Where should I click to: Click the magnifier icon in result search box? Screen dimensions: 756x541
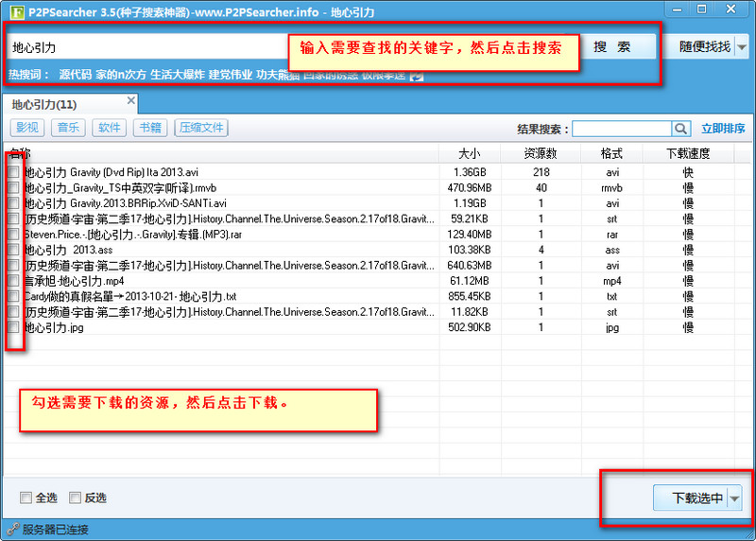tap(680, 129)
